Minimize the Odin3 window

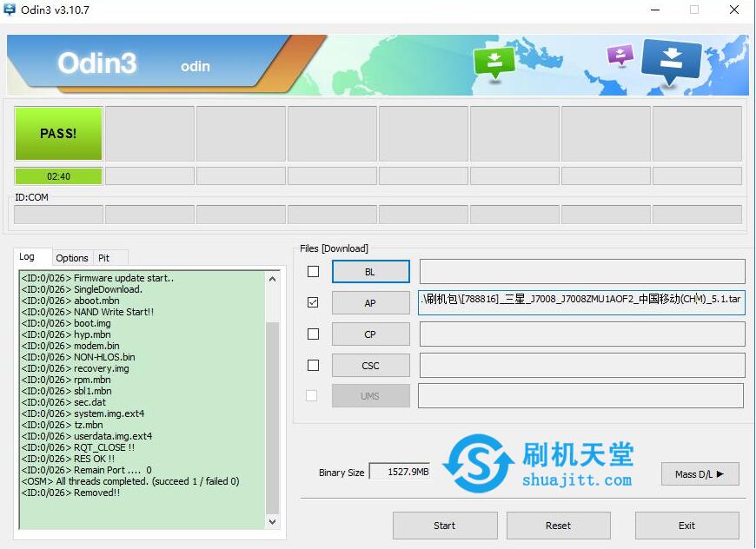pyautogui.click(x=655, y=10)
